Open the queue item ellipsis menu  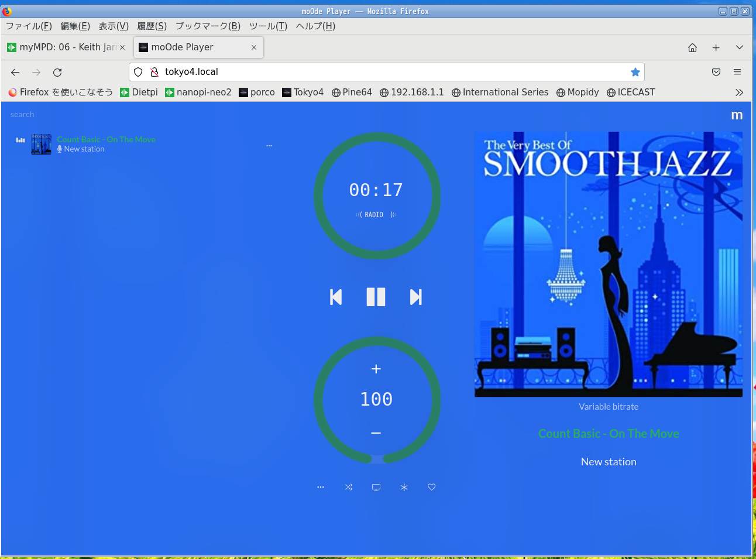269,145
